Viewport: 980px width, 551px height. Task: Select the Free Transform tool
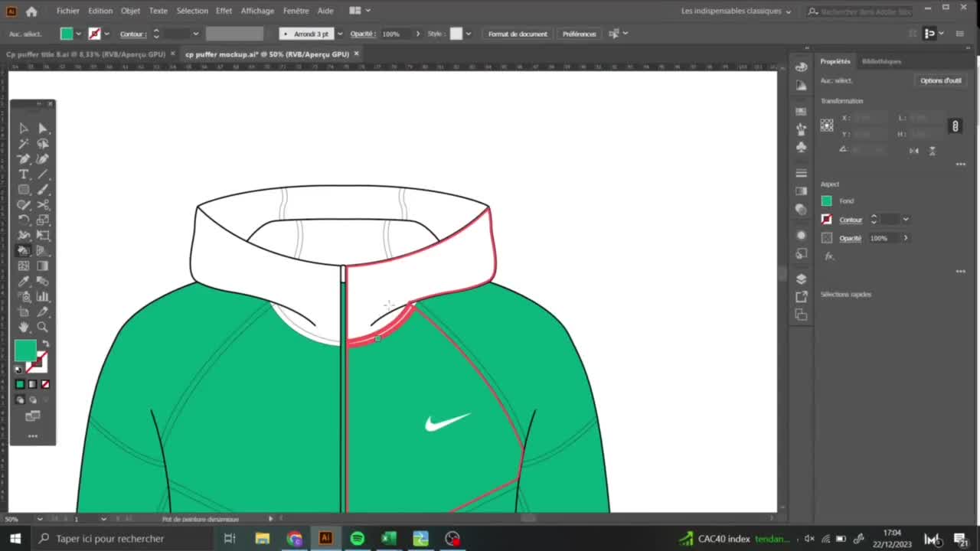(42, 236)
